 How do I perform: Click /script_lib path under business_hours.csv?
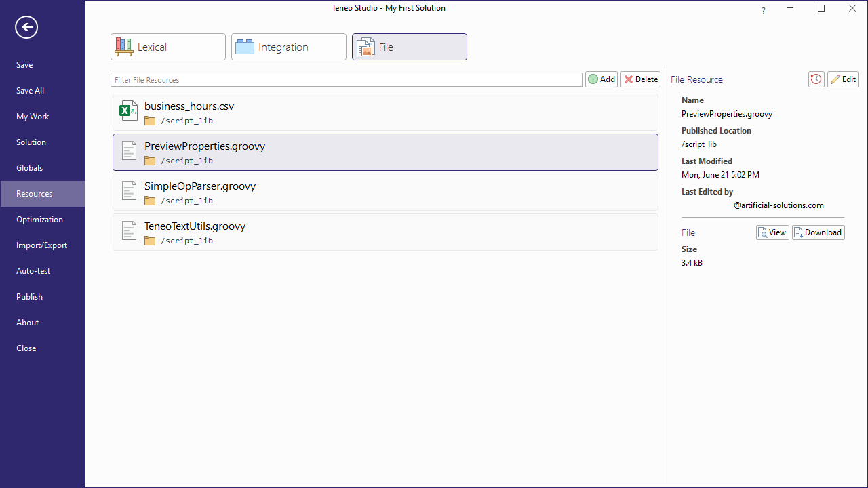click(186, 121)
